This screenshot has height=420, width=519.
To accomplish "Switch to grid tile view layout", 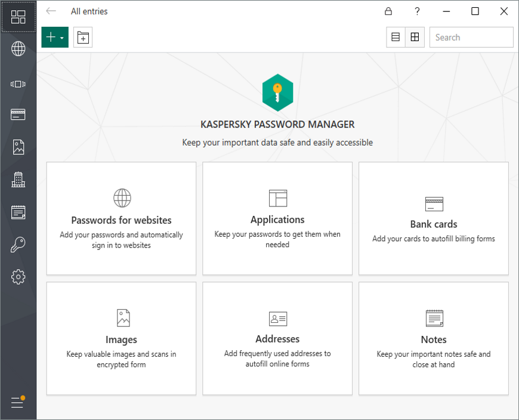I will [415, 38].
